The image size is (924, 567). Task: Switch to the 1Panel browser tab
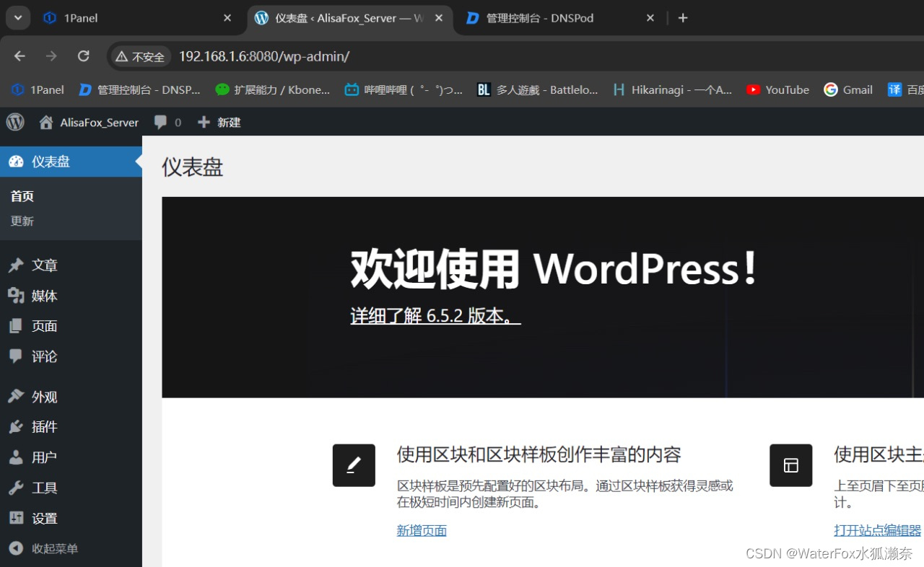(137, 18)
